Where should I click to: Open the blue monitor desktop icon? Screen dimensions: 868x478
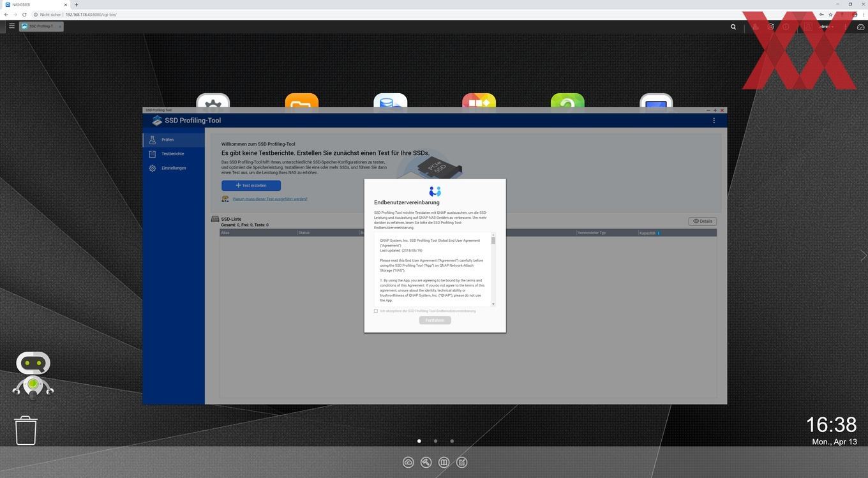[656, 102]
